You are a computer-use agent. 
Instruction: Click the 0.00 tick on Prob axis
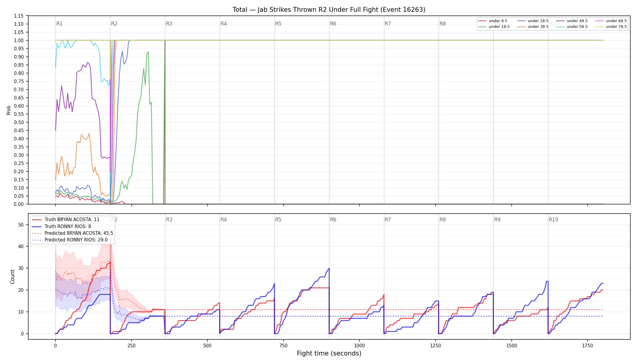click(x=19, y=204)
